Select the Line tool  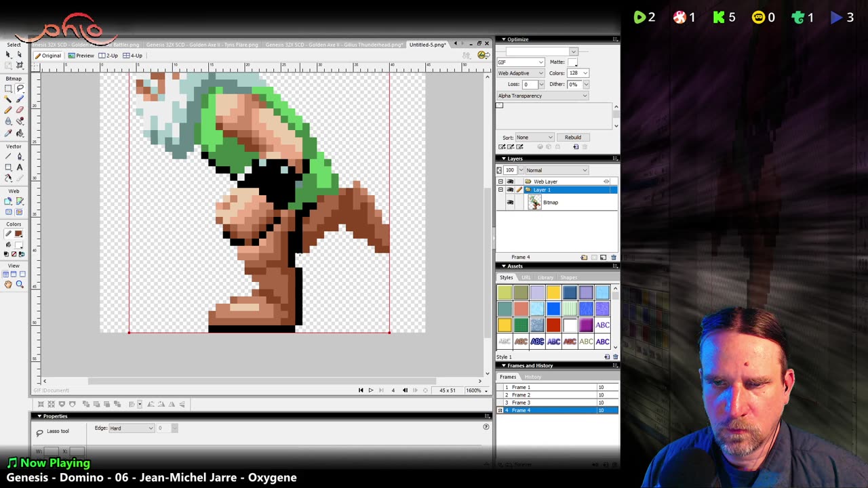[8, 156]
